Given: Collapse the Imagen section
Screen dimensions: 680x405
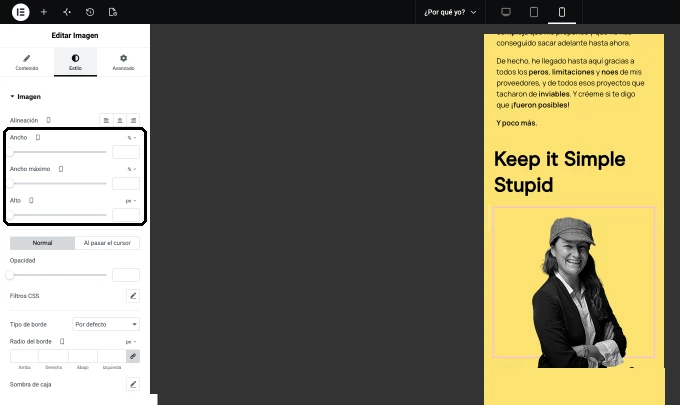Looking at the screenshot, I should pos(26,97).
